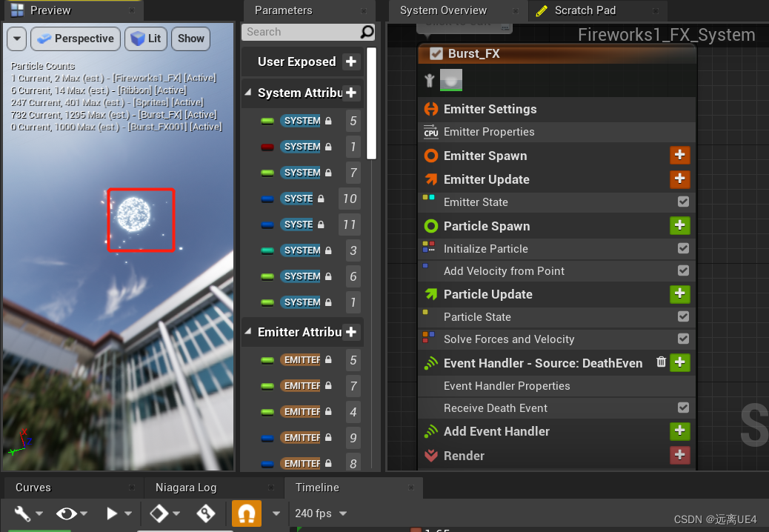Click the Add Event Handler plus button
The height and width of the screenshot is (532, 769).
680,431
